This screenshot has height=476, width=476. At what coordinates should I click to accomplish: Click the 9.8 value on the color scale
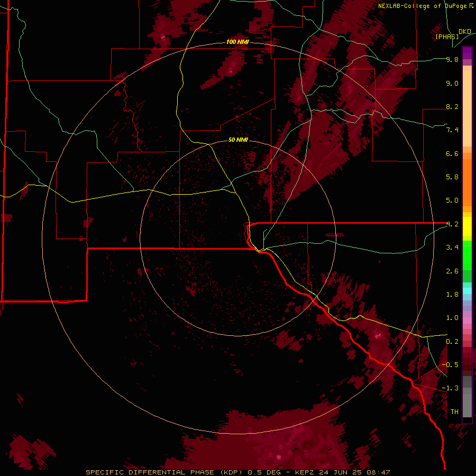tap(452, 59)
